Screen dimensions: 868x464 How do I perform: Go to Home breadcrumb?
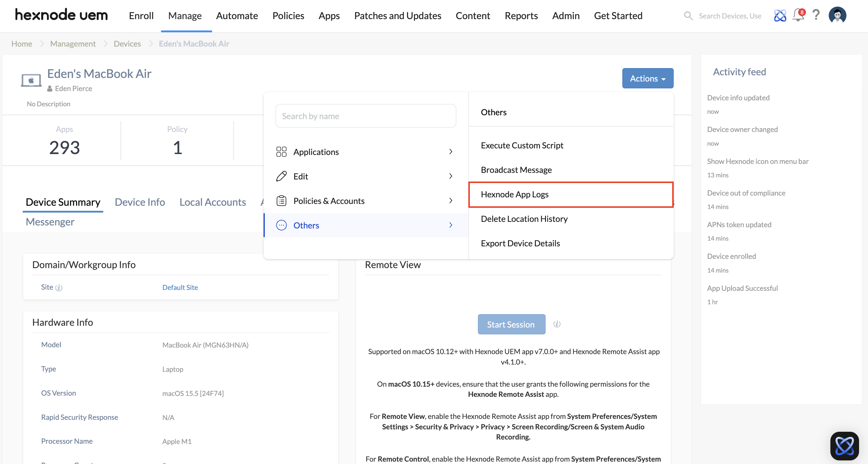[x=22, y=44]
